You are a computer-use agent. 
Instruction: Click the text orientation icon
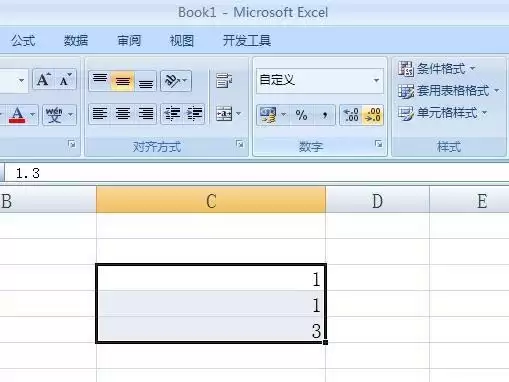pyautogui.click(x=172, y=80)
